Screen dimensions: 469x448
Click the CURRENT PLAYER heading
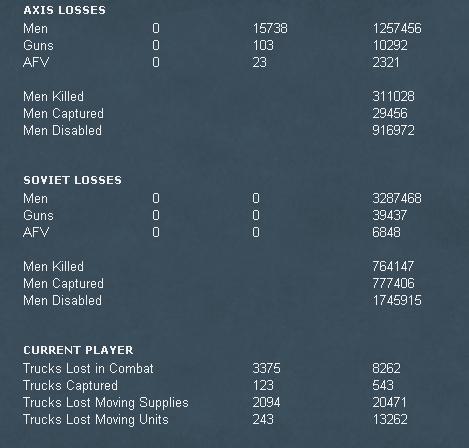(78, 350)
